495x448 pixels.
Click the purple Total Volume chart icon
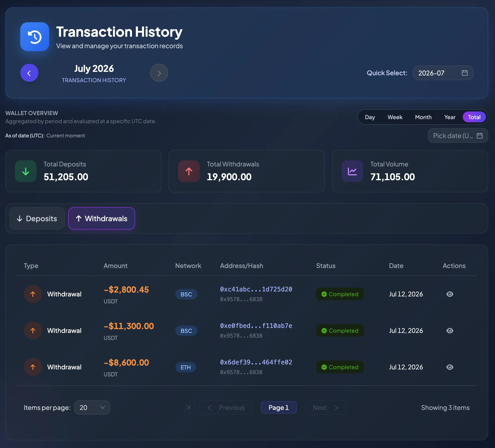352,171
